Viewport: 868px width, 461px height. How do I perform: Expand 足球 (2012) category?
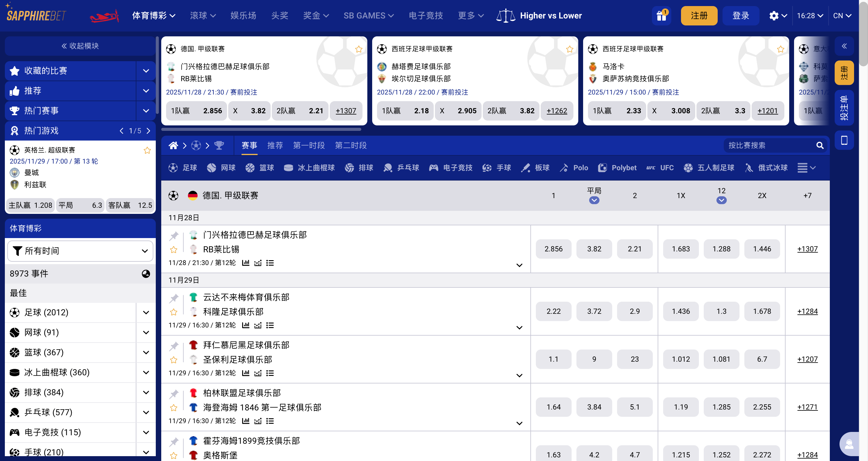click(x=146, y=313)
